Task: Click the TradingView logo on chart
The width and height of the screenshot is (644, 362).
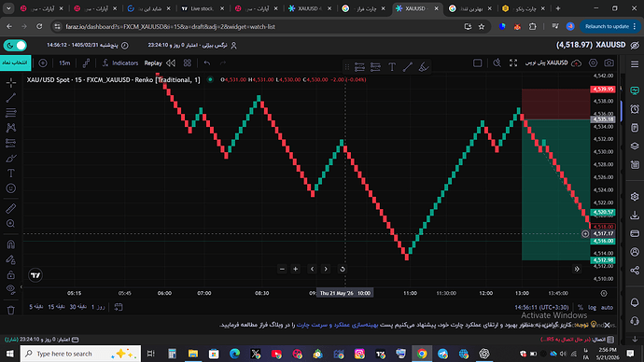Action: [35, 275]
